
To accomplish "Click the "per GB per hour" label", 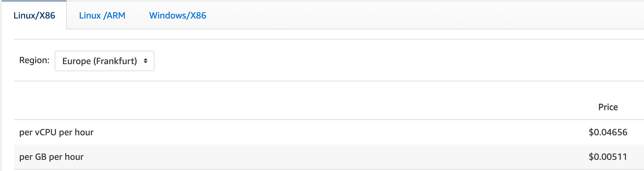I will point(51,157).
